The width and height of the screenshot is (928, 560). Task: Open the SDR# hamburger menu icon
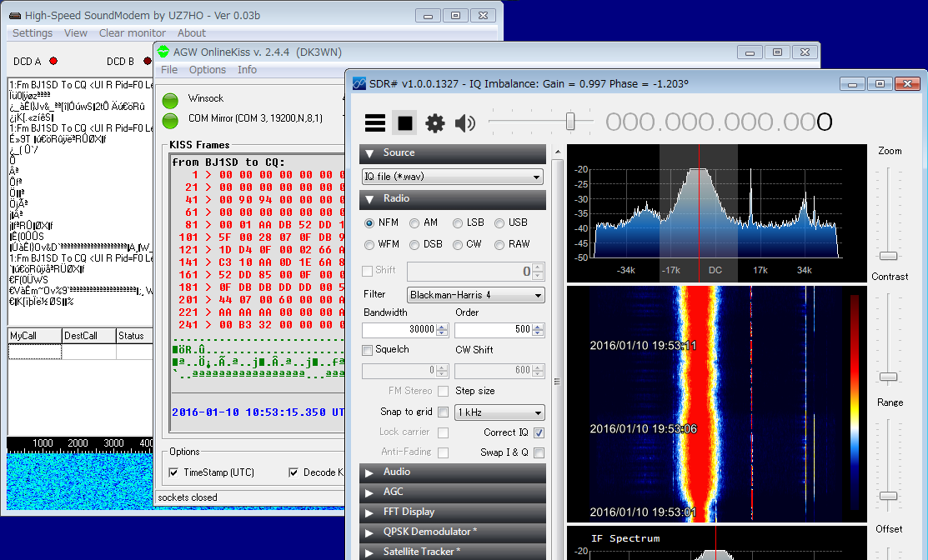(x=375, y=123)
